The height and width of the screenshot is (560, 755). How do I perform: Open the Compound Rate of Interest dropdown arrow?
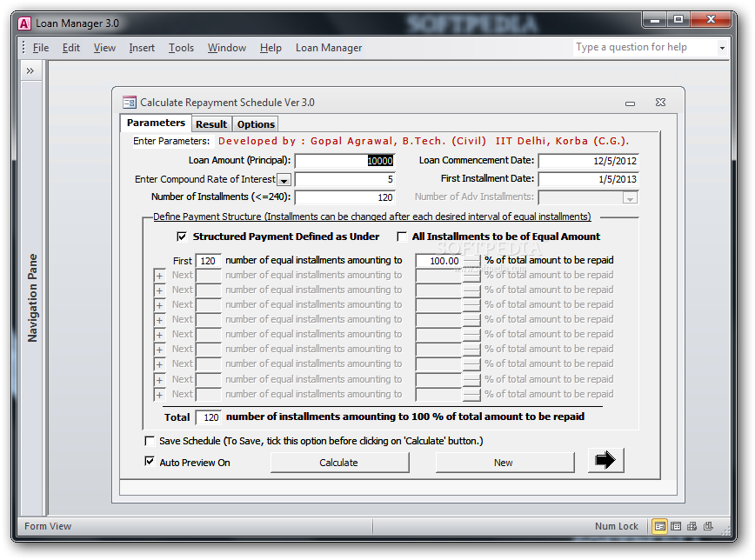[284, 180]
